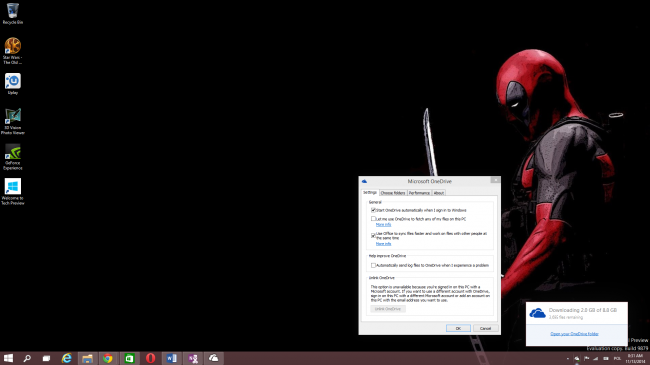Click the keyboard icon in system tray

click(606, 358)
